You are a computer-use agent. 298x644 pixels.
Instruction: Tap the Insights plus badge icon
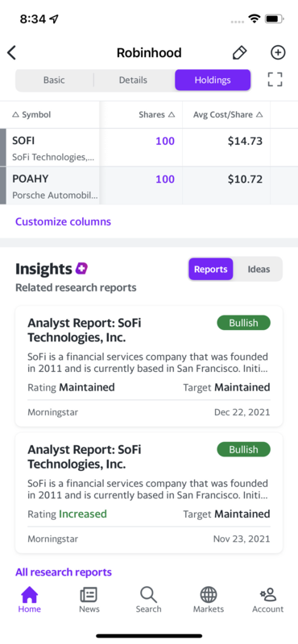click(x=81, y=269)
